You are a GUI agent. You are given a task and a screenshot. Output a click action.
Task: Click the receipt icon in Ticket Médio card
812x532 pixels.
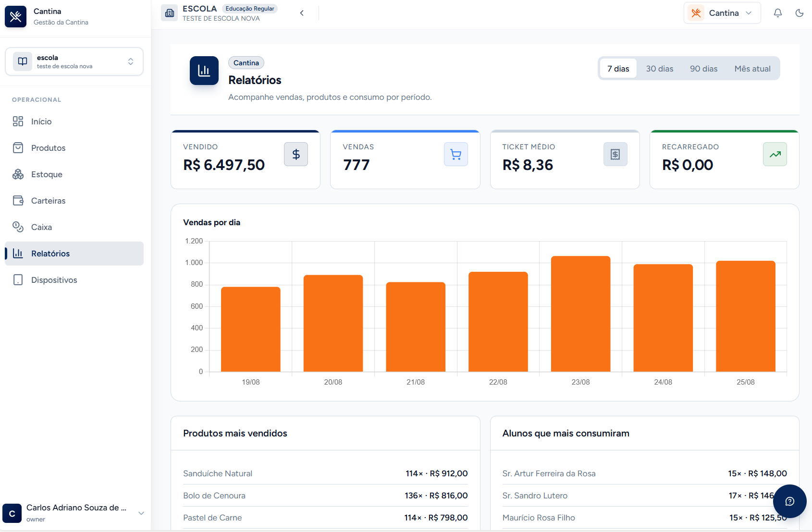(x=615, y=154)
